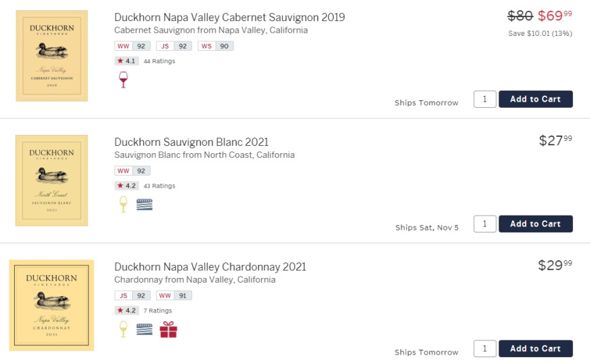The image size is (590, 364).
Task: Click the white wine glass icon for Sauvignon Blanc
Action: click(x=123, y=205)
